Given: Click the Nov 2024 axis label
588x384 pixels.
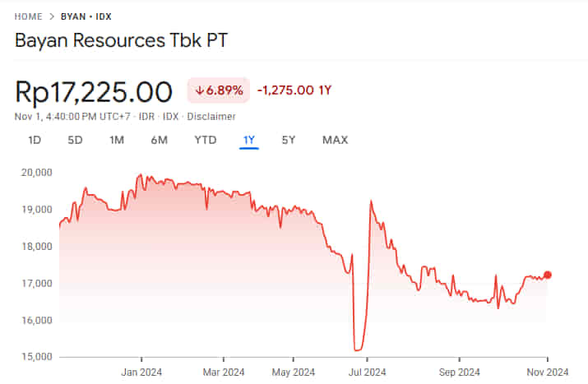Looking at the screenshot, I should coord(547,372).
